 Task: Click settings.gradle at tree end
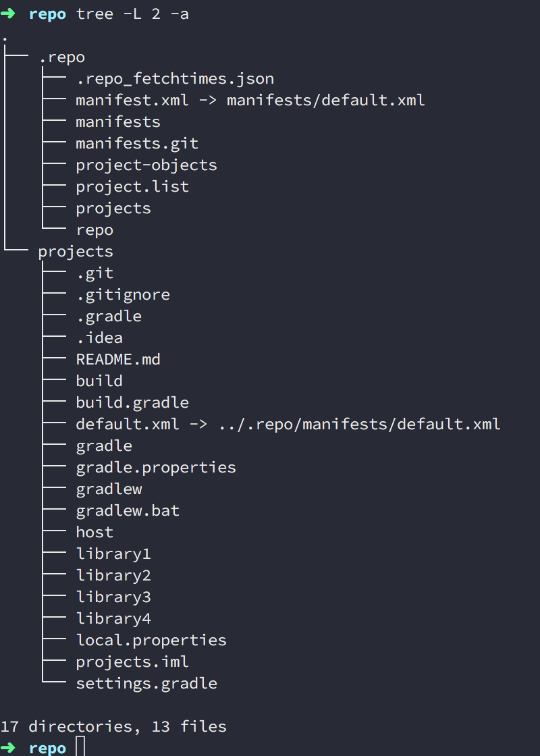[146, 683]
